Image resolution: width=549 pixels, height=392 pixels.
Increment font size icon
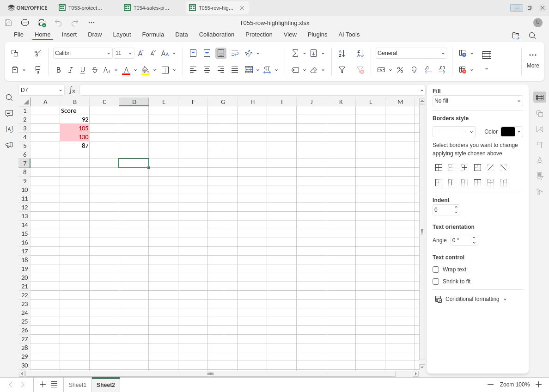(140, 53)
